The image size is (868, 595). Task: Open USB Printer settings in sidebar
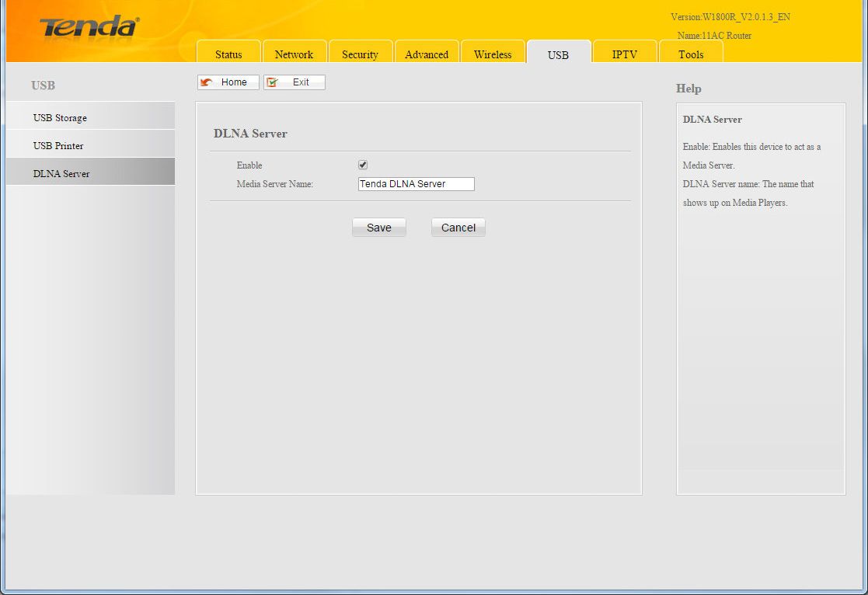pyautogui.click(x=58, y=146)
